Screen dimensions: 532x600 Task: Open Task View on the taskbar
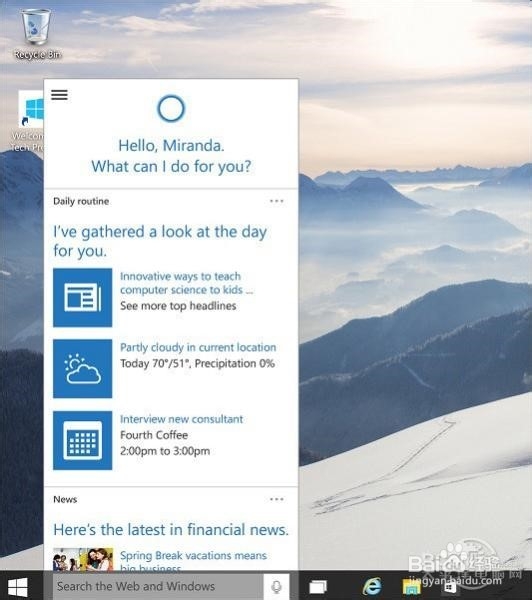[318, 587]
